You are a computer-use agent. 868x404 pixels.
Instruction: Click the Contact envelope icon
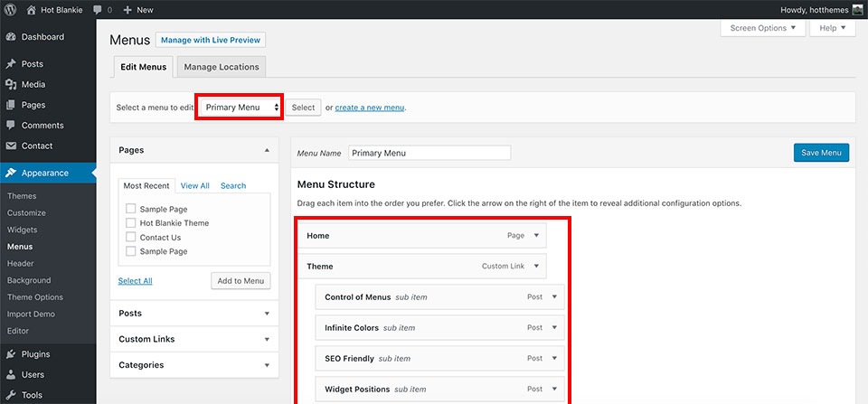(11, 146)
